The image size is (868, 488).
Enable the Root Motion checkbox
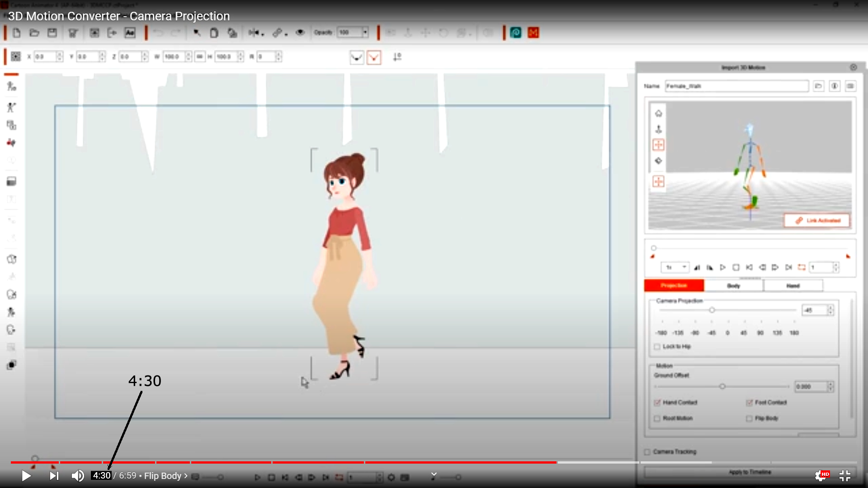coord(657,418)
